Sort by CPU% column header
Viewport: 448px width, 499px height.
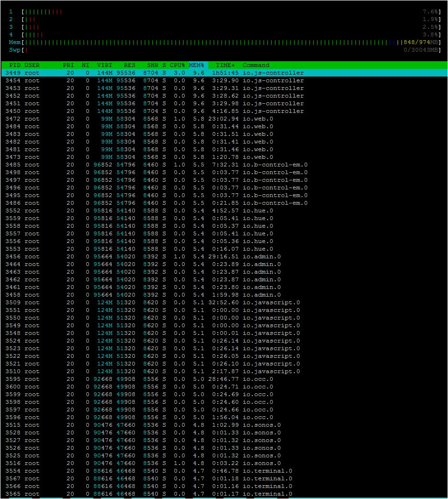pos(178,65)
